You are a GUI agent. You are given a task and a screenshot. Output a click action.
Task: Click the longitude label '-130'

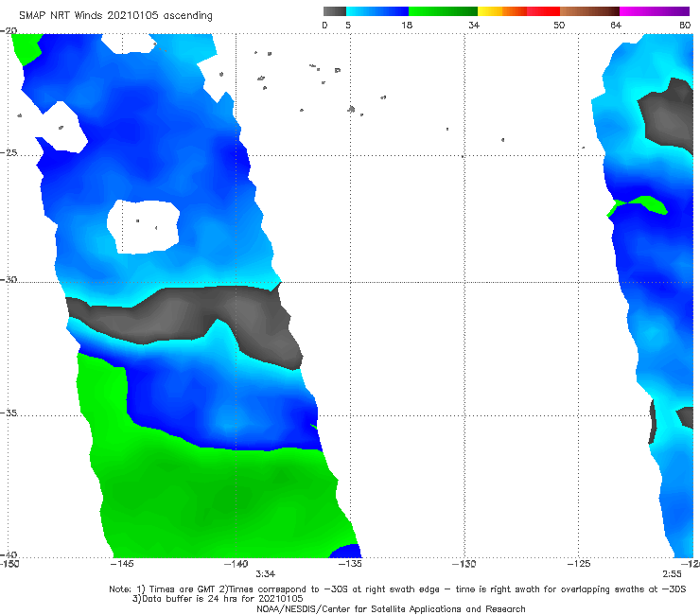464,564
